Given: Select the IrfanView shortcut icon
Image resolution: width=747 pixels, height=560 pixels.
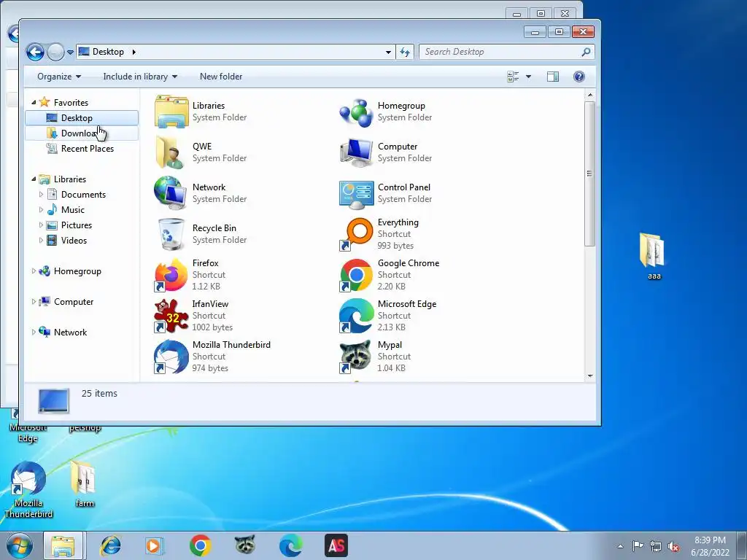Looking at the screenshot, I should pyautogui.click(x=171, y=316).
